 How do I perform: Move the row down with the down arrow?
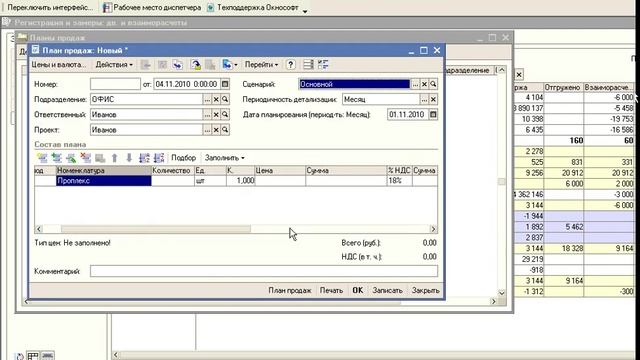(129, 158)
